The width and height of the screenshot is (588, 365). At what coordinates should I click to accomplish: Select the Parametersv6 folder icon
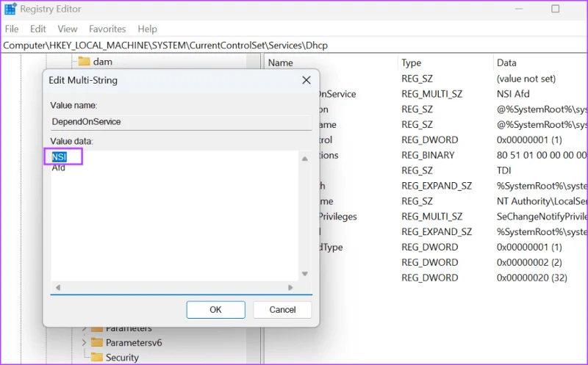click(97, 342)
